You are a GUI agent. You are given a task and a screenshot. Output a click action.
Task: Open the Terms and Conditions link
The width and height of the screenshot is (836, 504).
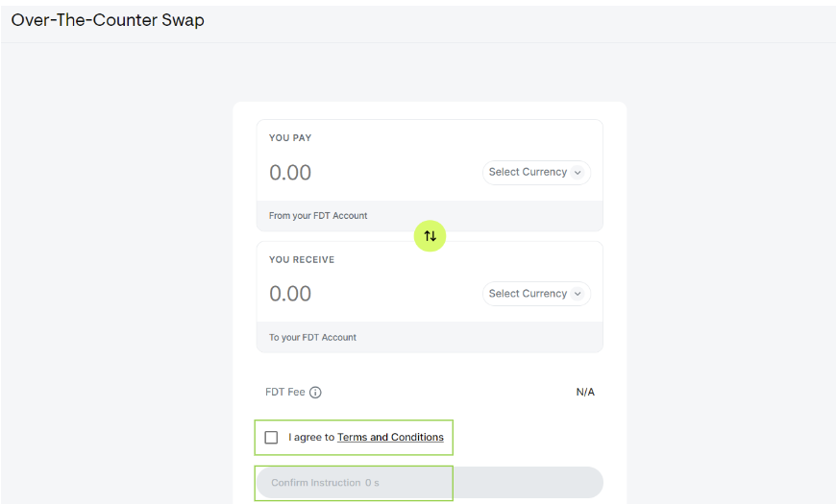coord(390,438)
